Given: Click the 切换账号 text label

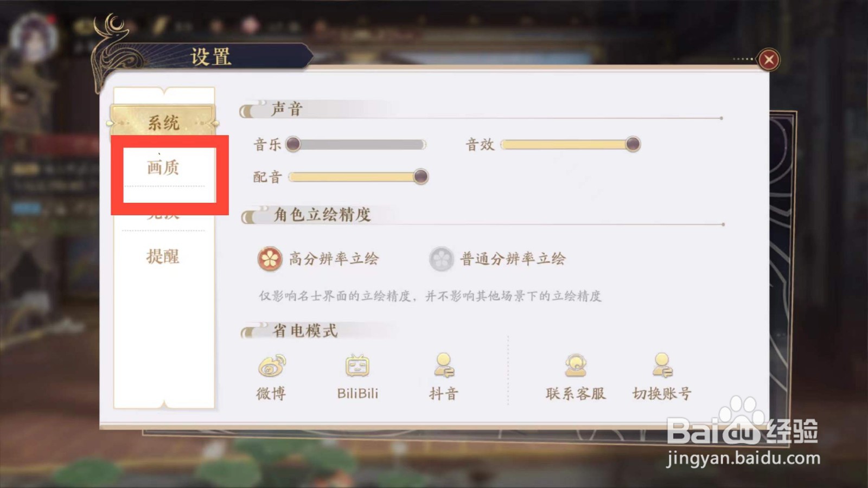Looking at the screenshot, I should pos(662,393).
